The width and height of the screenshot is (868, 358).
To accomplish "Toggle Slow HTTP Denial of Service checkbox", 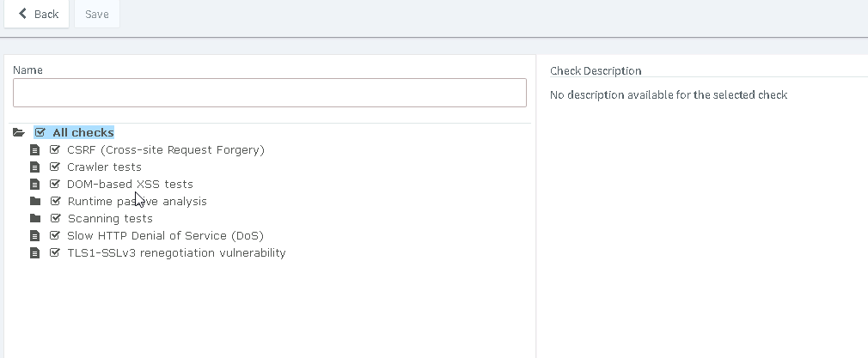I will (55, 236).
